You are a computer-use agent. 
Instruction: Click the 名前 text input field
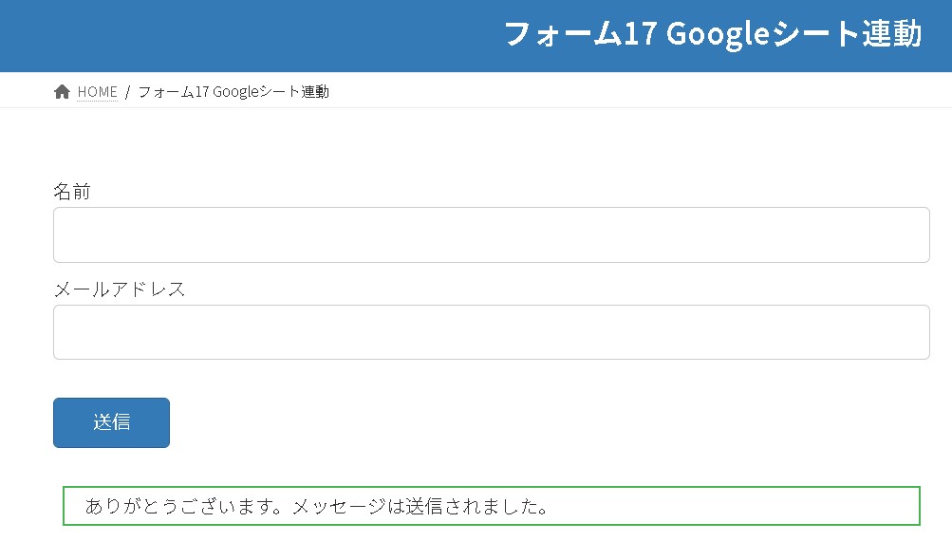[x=491, y=234]
